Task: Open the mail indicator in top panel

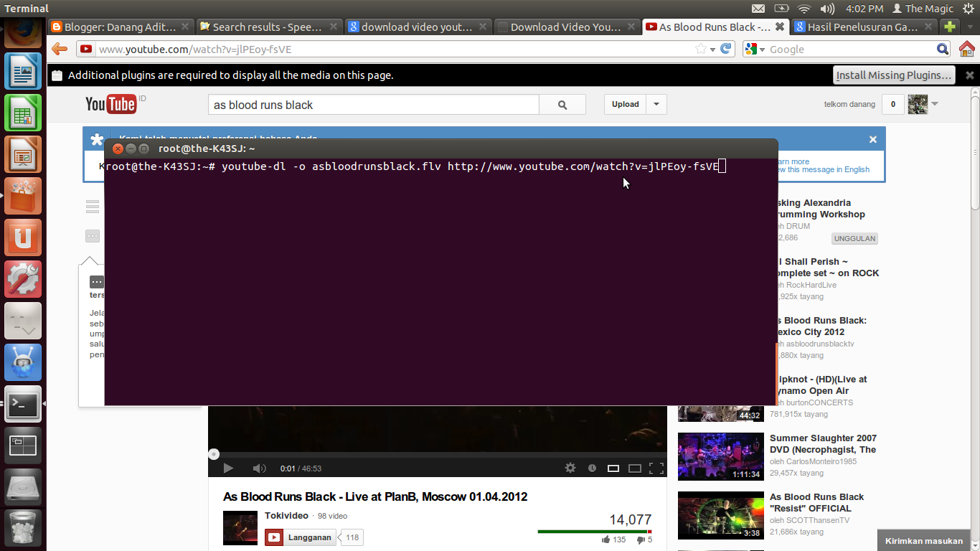Action: point(758,9)
